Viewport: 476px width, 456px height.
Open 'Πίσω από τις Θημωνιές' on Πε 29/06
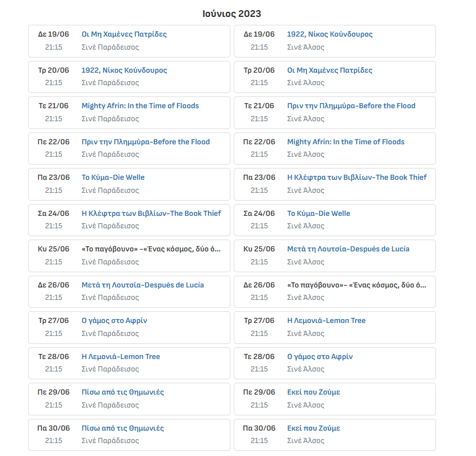(123, 392)
